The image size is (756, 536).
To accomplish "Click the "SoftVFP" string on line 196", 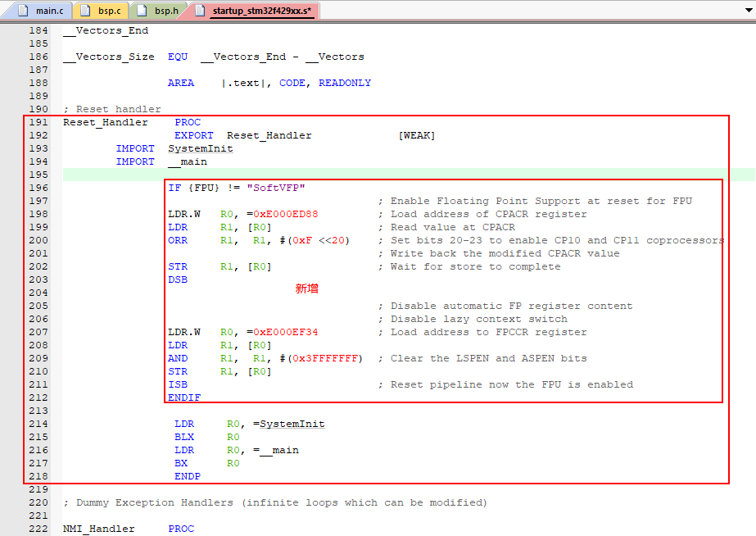I will pos(276,189).
